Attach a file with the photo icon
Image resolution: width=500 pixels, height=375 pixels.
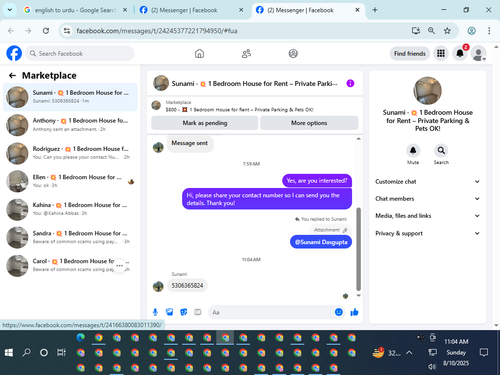tap(169, 312)
